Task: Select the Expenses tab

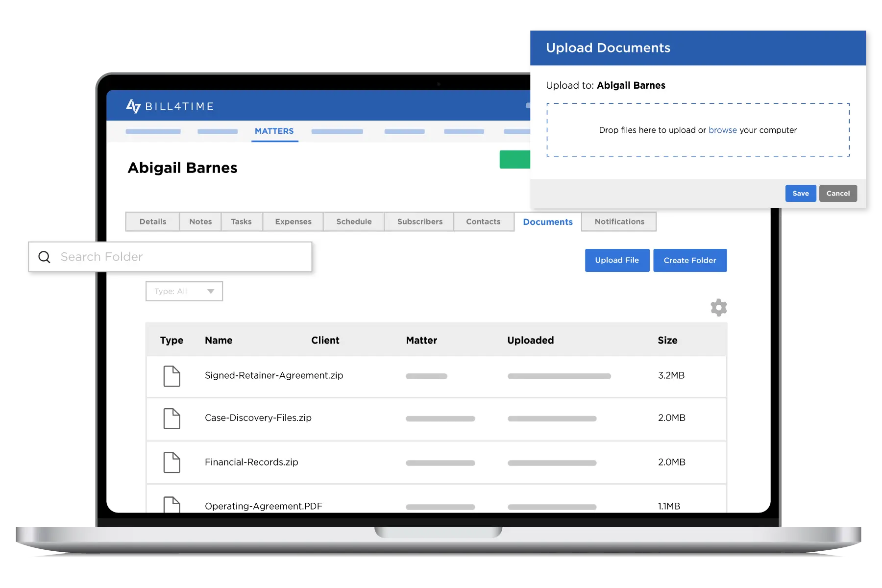Action: coord(293,221)
